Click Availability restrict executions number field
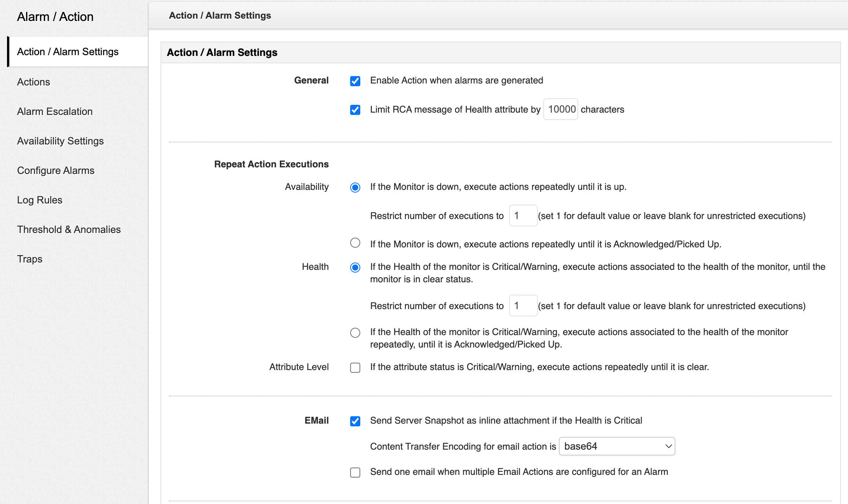This screenshot has width=848, height=504. (x=523, y=216)
